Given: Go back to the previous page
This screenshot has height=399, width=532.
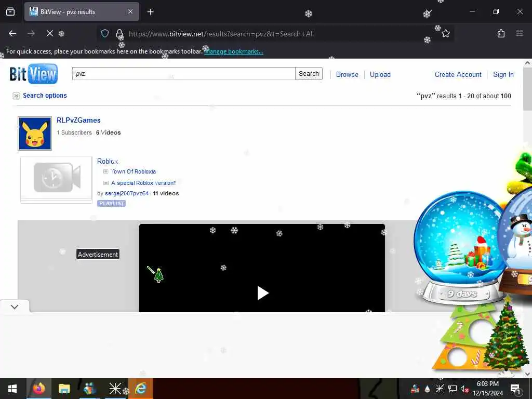Looking at the screenshot, I should coord(12,33).
